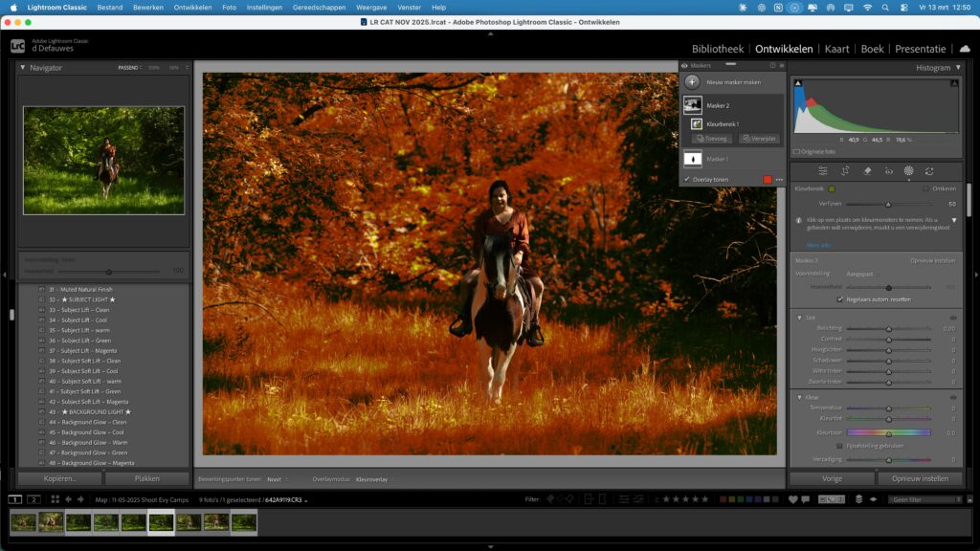The height and width of the screenshot is (551, 980).
Task: Click the Nieuw masker maken plus icon
Action: coord(692,82)
